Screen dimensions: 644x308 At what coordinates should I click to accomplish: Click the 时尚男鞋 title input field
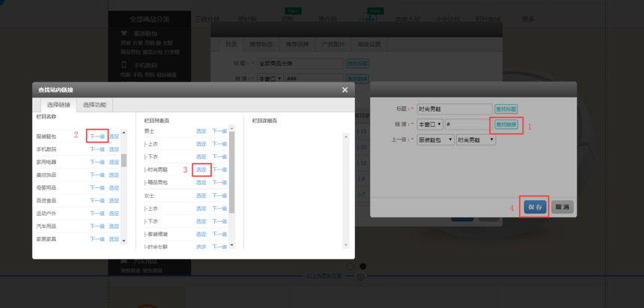tap(455, 109)
